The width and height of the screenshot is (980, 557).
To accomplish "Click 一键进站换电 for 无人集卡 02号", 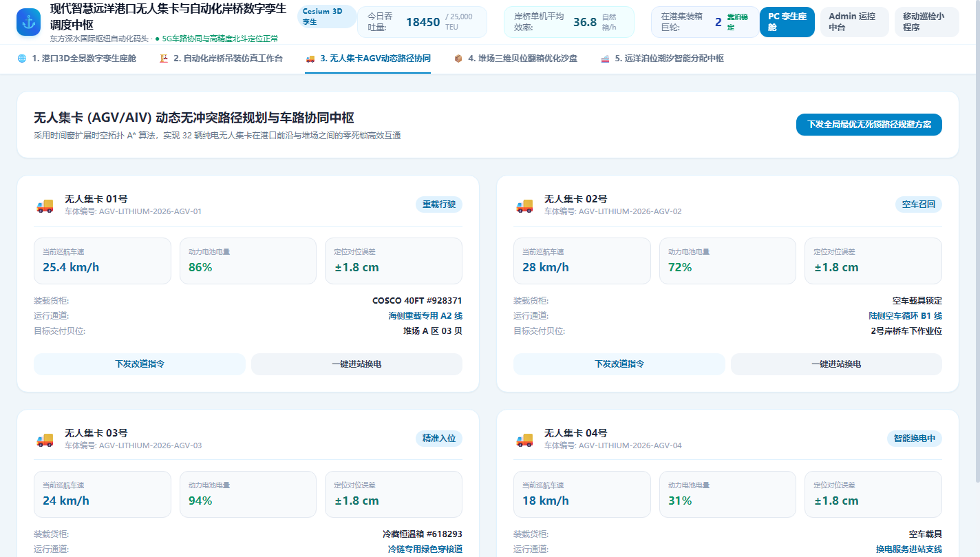I will pyautogui.click(x=836, y=364).
